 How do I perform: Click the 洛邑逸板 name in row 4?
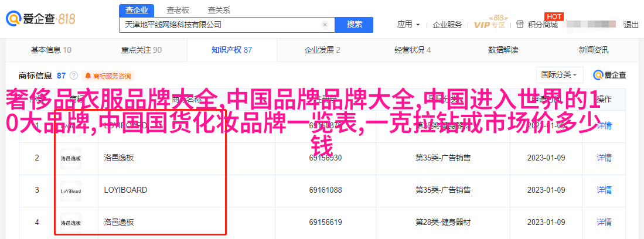(x=119, y=223)
